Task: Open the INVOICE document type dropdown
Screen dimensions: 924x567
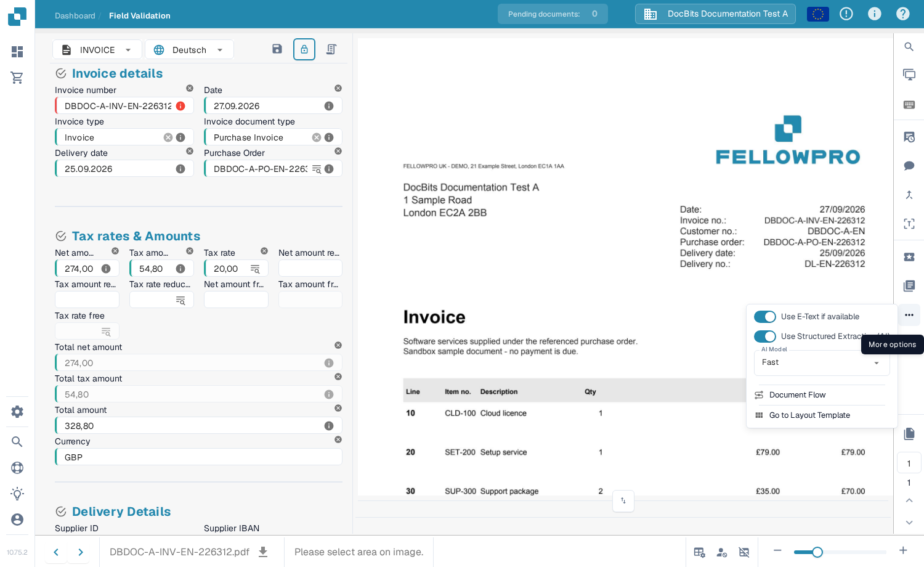Action: 97,50
